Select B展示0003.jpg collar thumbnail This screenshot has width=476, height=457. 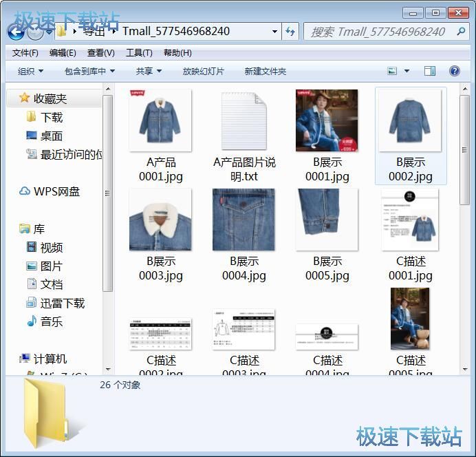[x=160, y=220]
